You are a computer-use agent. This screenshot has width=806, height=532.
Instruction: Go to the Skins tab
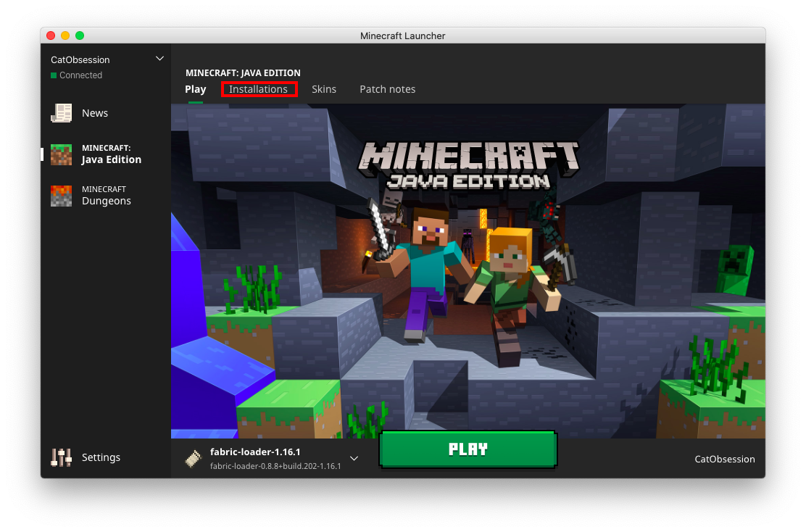pyautogui.click(x=324, y=89)
